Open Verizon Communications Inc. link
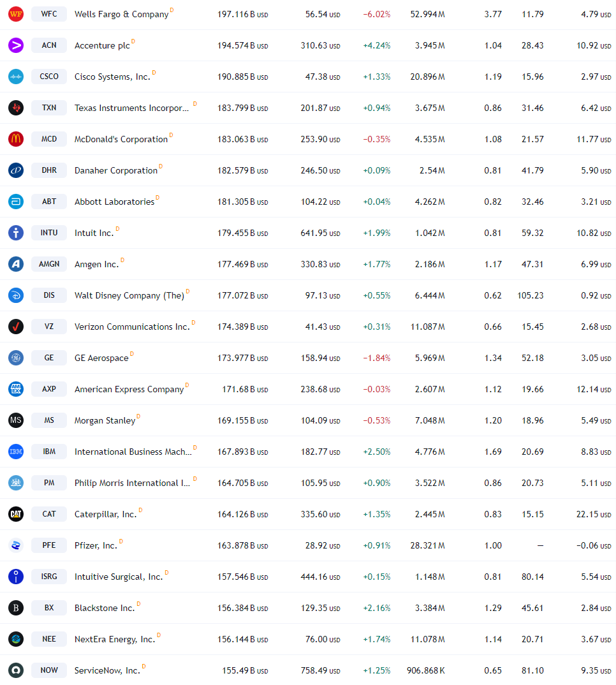The width and height of the screenshot is (616, 685). click(x=132, y=327)
